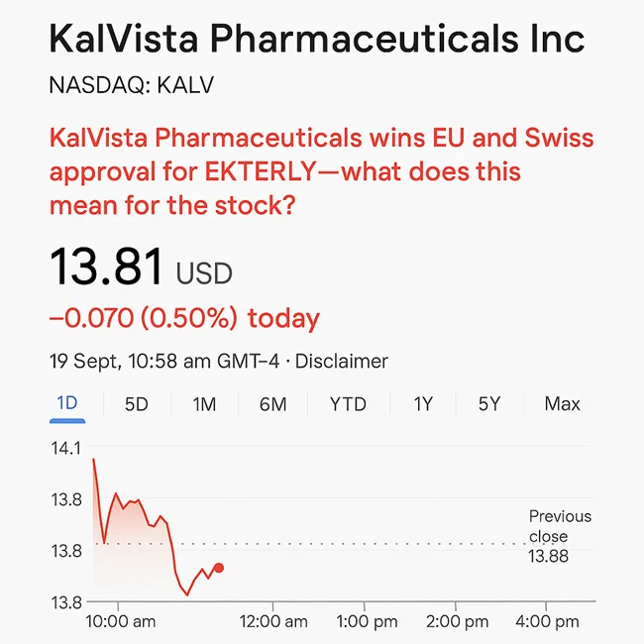Show the 6M price chart
The image size is (644, 644).
click(x=272, y=404)
